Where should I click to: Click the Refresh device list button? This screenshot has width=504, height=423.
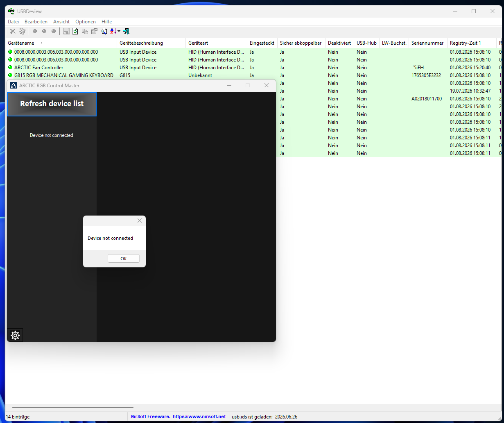coord(52,104)
